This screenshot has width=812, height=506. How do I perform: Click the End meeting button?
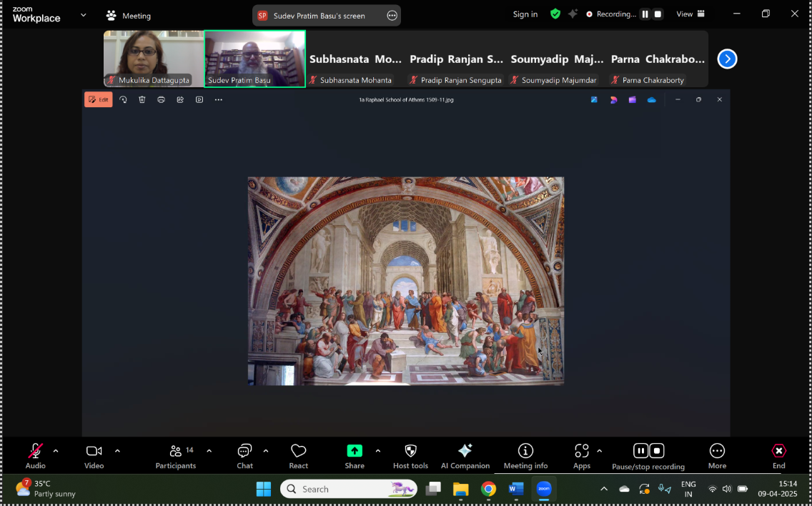click(x=779, y=456)
